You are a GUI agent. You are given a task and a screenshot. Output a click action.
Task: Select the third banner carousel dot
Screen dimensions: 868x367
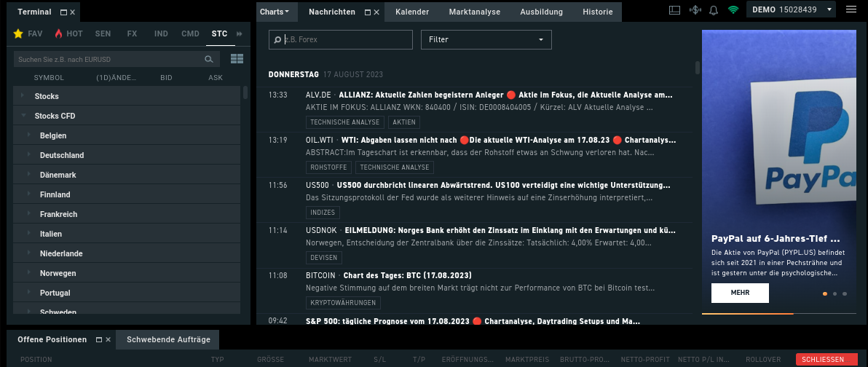[844, 294]
